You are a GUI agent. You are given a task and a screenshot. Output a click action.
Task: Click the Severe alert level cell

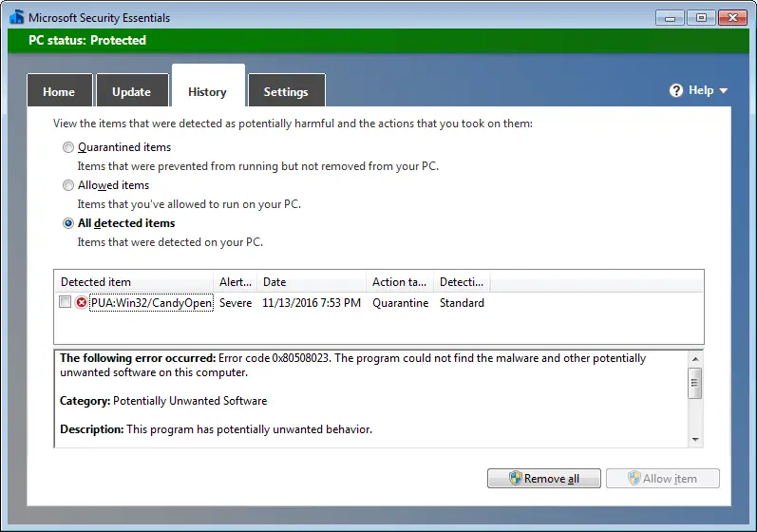pos(236,303)
